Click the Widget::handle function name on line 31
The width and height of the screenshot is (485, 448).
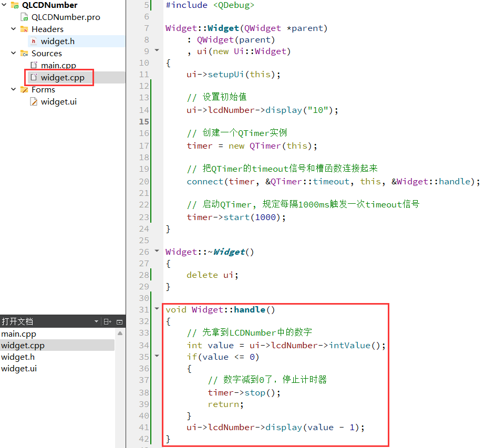233,309
